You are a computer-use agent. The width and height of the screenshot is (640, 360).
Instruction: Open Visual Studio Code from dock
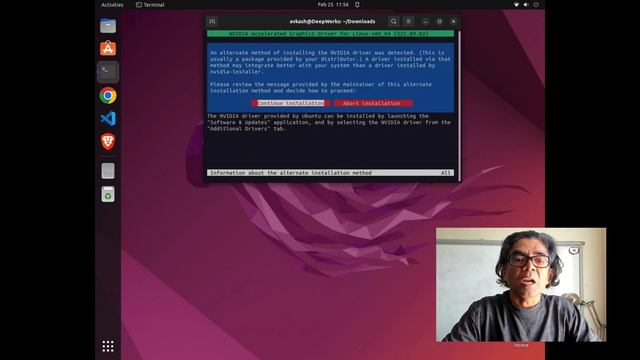[x=108, y=119]
